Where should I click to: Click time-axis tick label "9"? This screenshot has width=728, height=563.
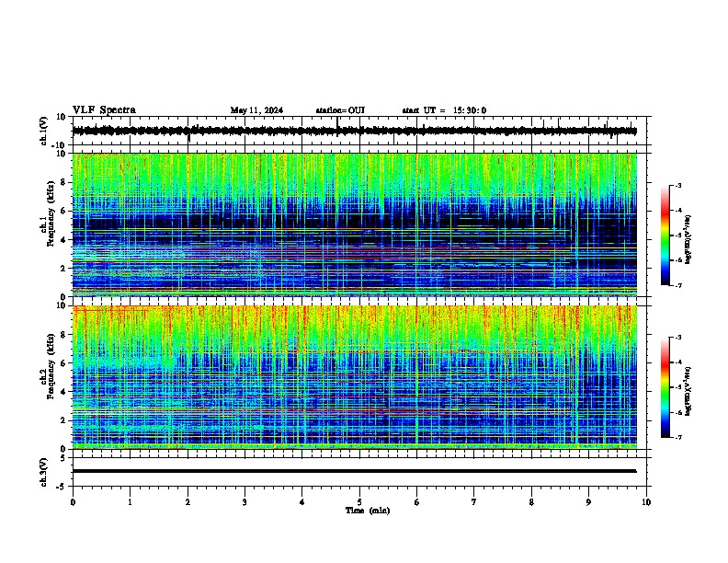pyautogui.click(x=588, y=502)
